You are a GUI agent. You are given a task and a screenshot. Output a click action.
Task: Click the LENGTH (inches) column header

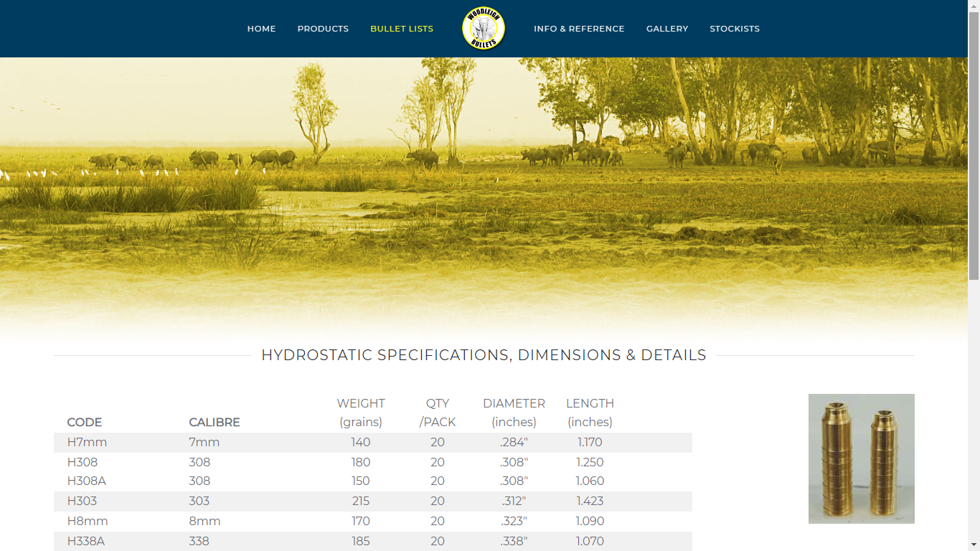[590, 413]
